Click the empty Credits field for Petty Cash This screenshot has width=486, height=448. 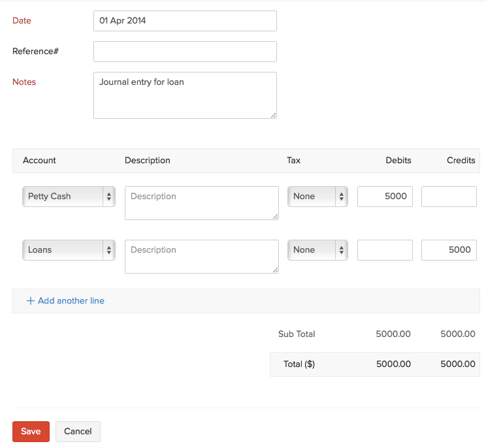[x=449, y=197]
